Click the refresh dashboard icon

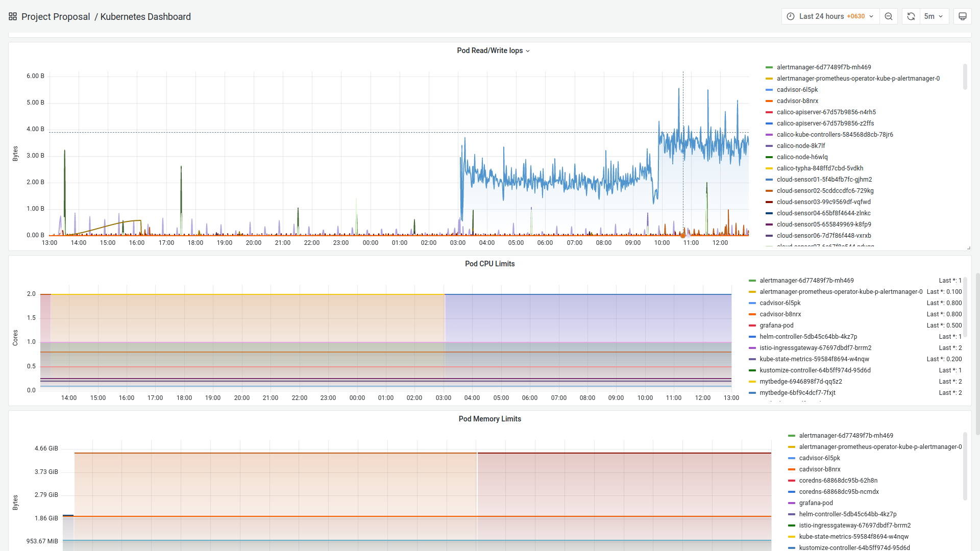[911, 16]
